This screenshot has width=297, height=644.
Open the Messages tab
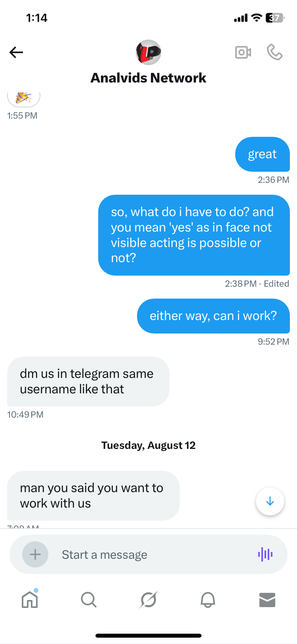tap(267, 600)
